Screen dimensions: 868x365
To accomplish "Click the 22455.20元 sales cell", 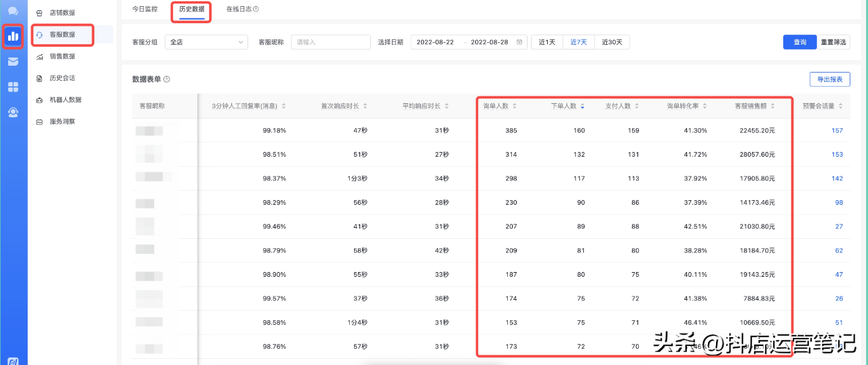I will [757, 130].
